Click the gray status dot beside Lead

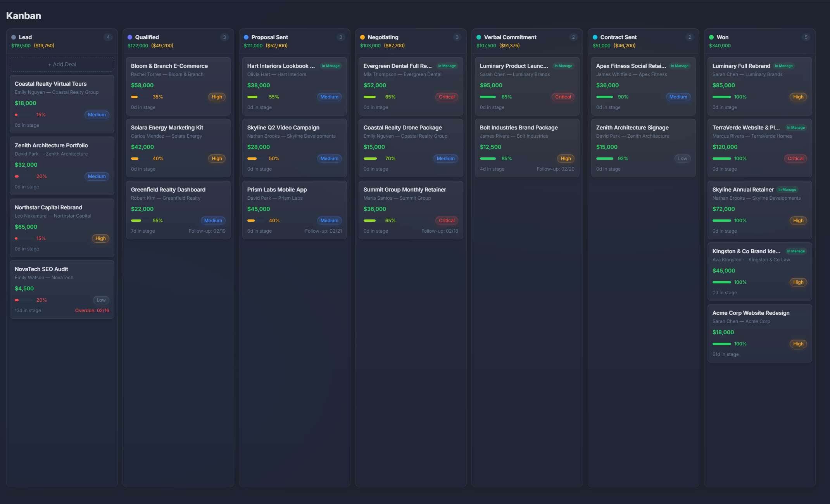[x=14, y=37]
